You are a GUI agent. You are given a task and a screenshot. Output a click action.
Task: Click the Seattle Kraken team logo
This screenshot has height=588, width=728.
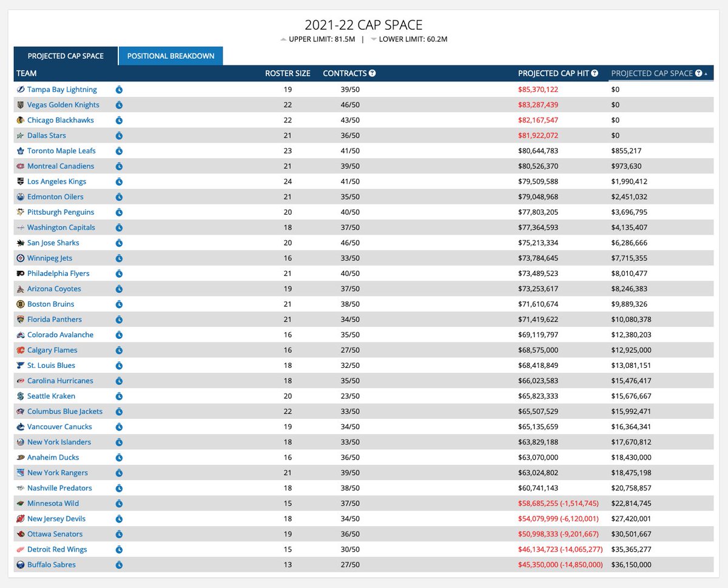click(20, 396)
